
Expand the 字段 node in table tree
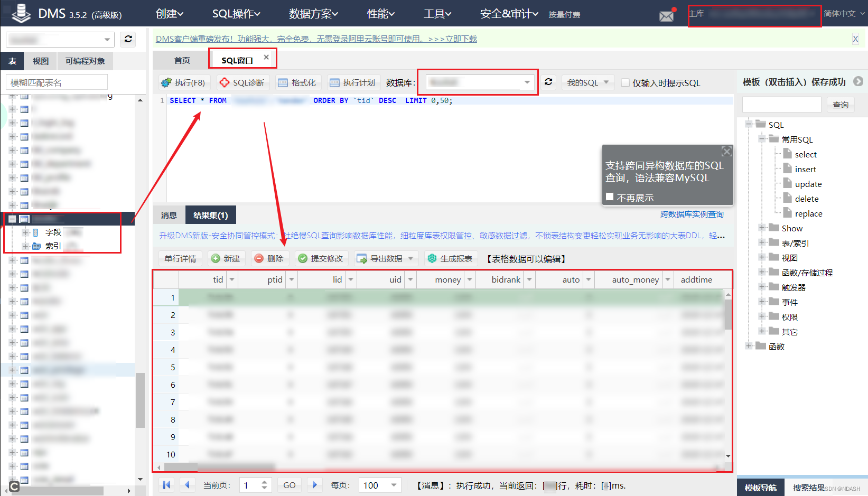25,232
